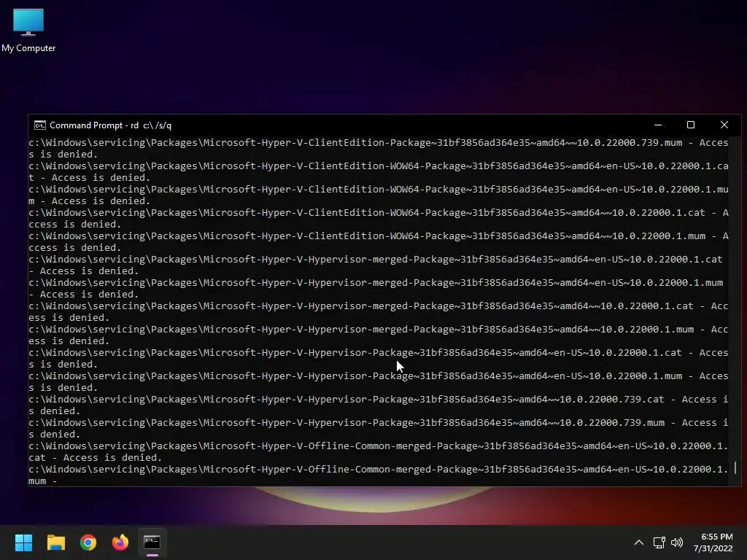Open the Windows Start menu

click(x=23, y=542)
